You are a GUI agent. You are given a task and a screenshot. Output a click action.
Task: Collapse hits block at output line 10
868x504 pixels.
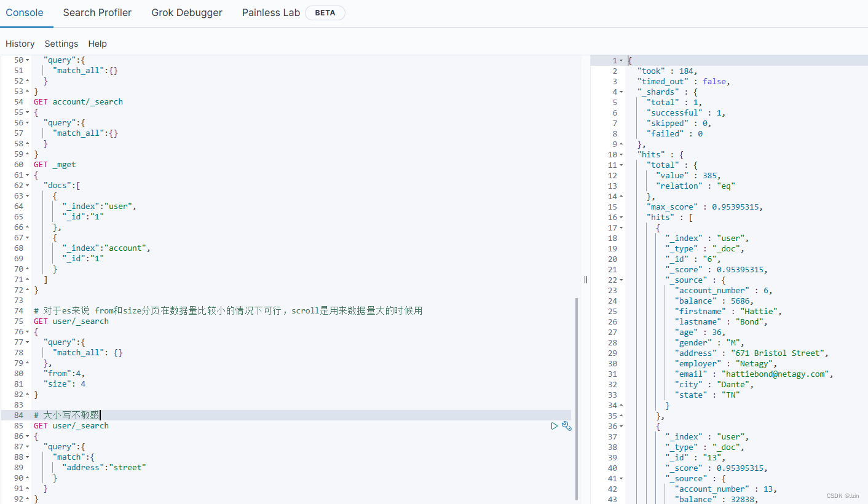(x=621, y=155)
